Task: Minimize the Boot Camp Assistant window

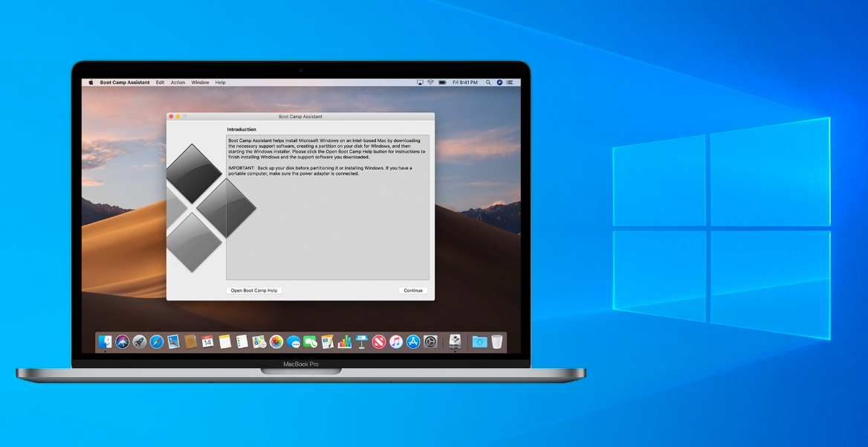Action: (178, 116)
